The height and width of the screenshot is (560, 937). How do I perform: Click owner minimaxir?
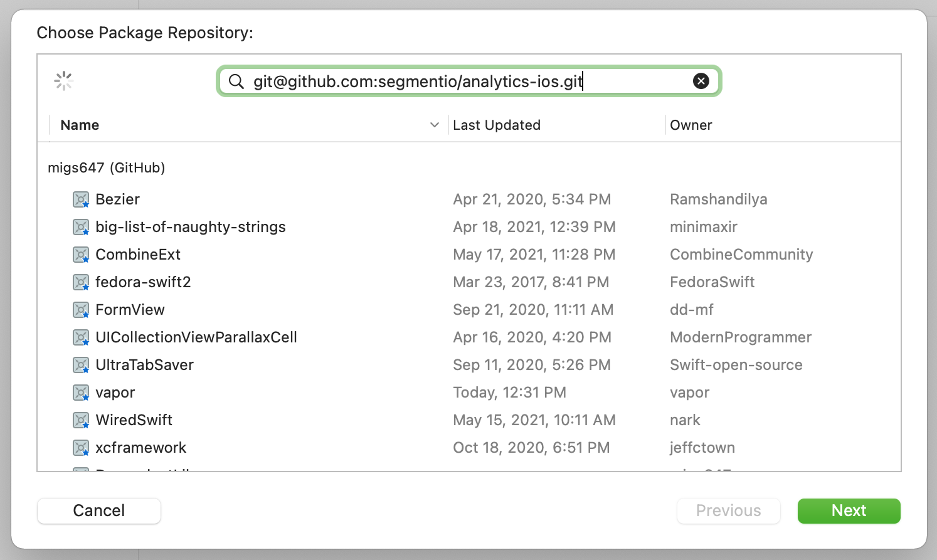tap(704, 227)
